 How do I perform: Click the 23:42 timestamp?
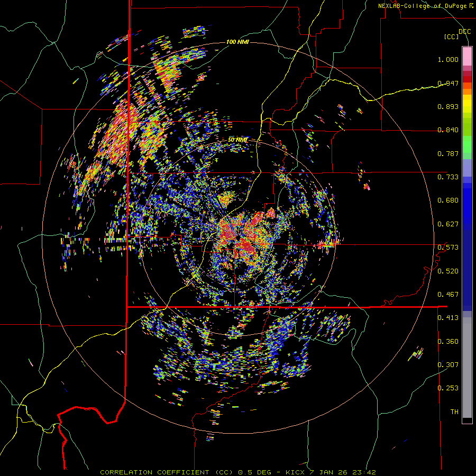tap(364, 472)
